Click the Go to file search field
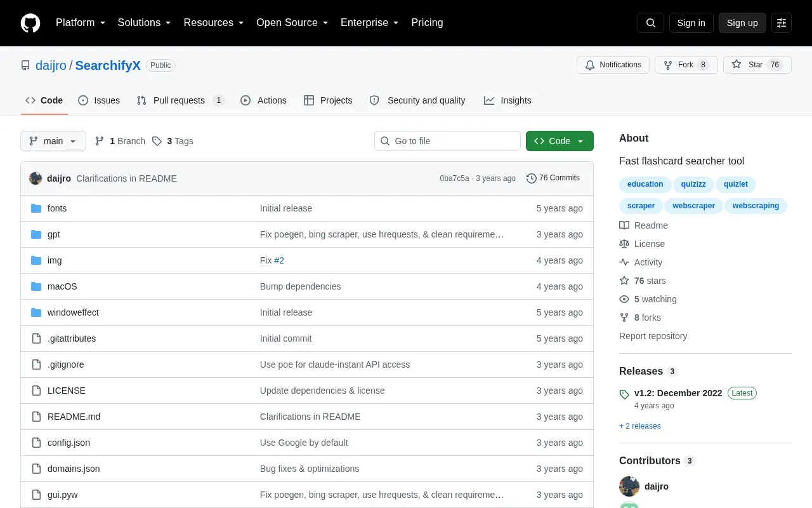This screenshot has width=812, height=508. click(x=447, y=141)
